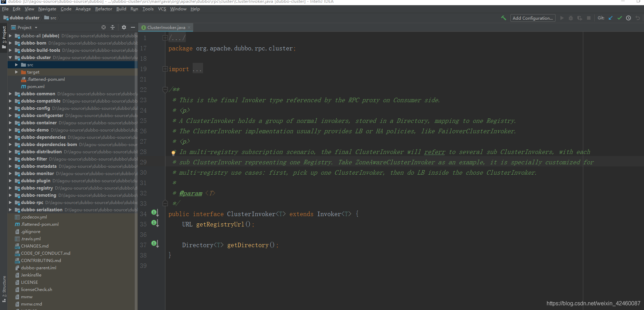This screenshot has height=310, width=644.
Task: Click the yellow intention lightbulb on line 28
Action: pyautogui.click(x=173, y=153)
